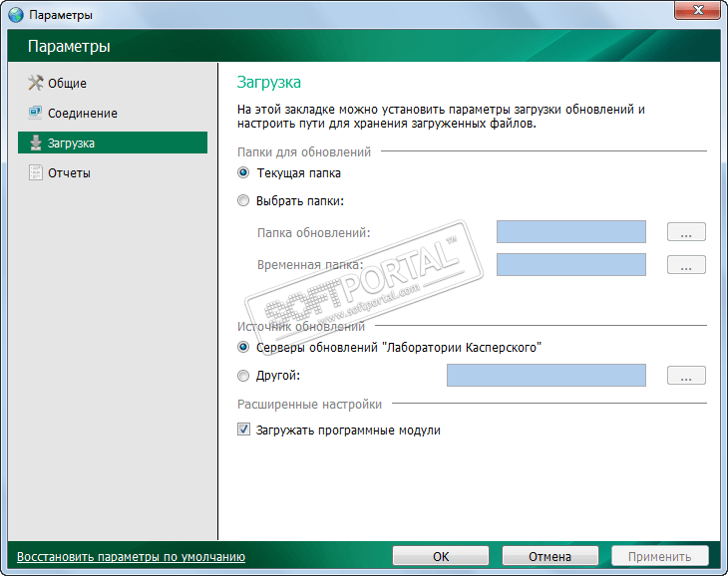Click the globe icon in title bar

16,15
